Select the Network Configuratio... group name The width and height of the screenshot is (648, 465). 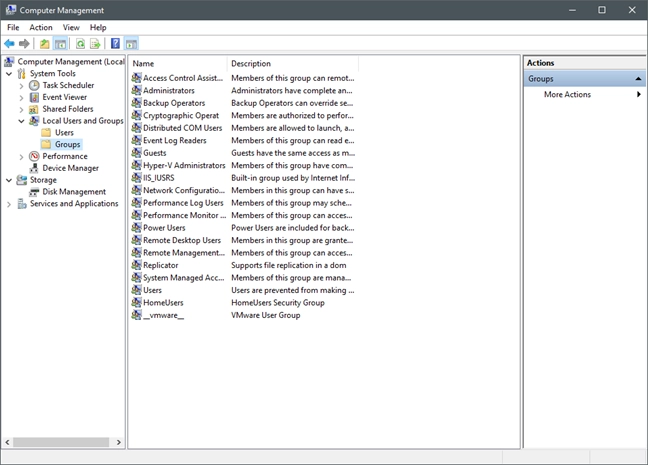point(184,190)
